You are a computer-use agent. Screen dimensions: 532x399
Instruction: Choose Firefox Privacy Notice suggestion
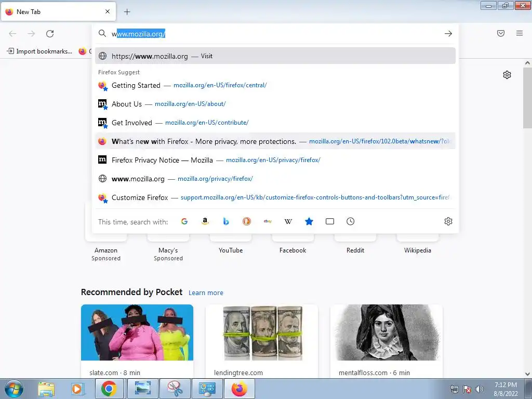pyautogui.click(x=275, y=160)
